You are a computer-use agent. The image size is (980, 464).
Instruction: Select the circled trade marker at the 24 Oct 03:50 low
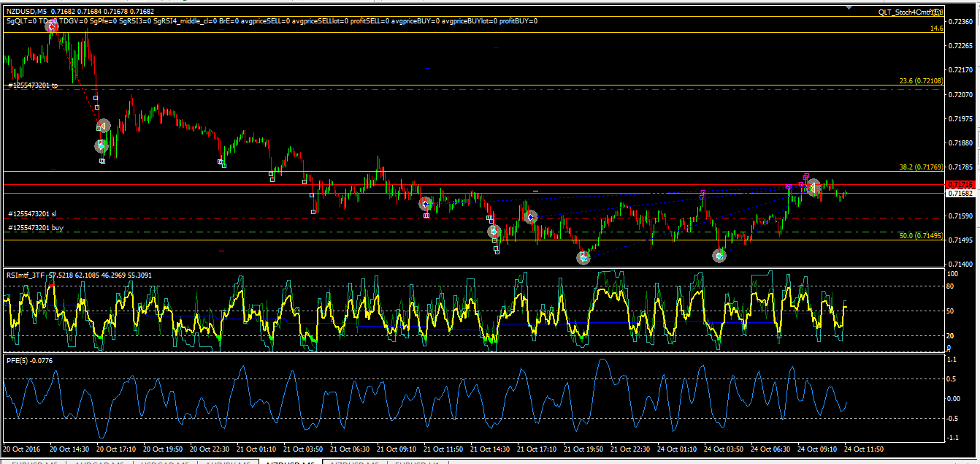[x=720, y=256]
